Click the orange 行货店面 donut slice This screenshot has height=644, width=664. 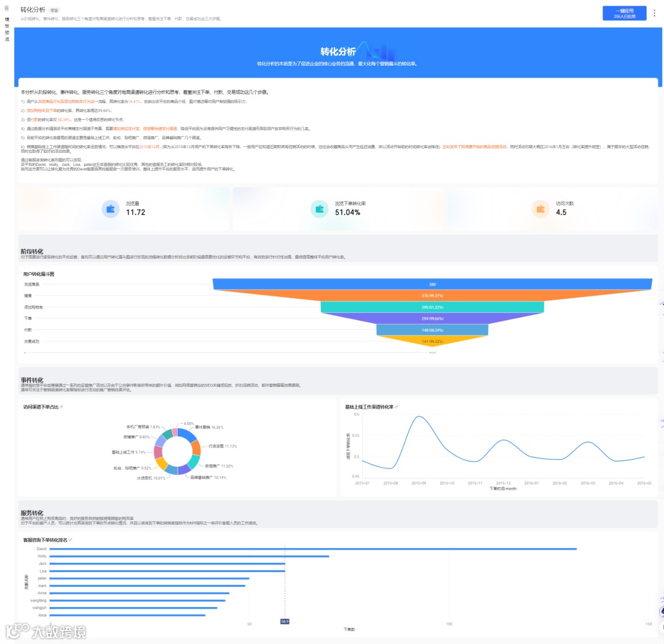(x=196, y=448)
